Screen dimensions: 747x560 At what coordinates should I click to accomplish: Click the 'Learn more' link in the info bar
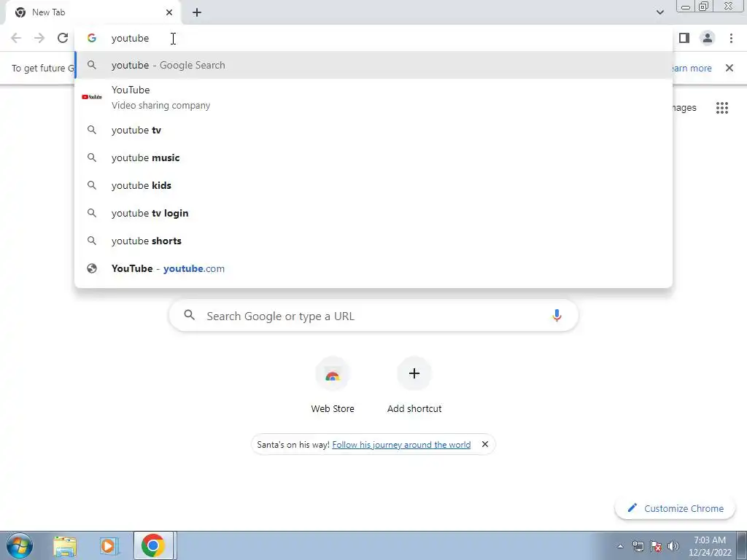tap(692, 68)
